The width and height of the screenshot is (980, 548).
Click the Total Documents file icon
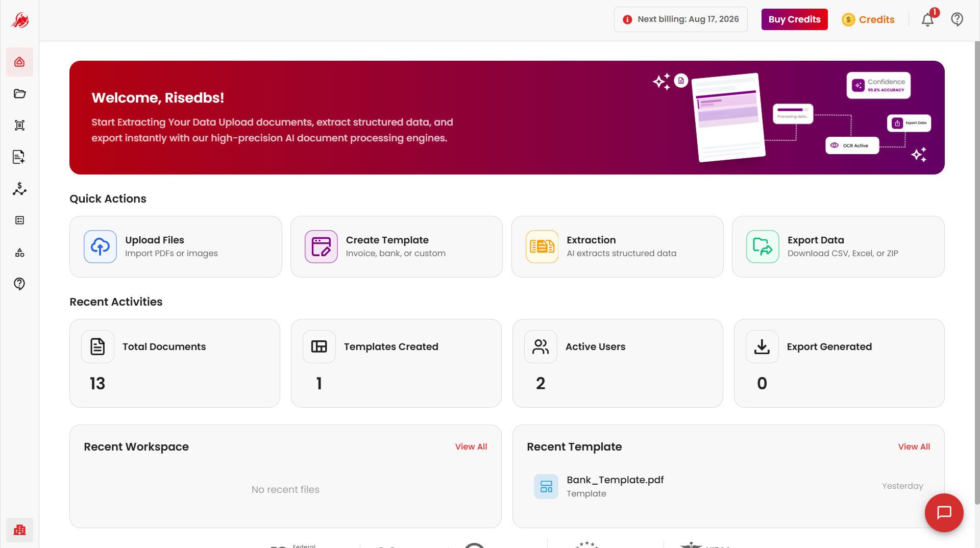coord(97,346)
